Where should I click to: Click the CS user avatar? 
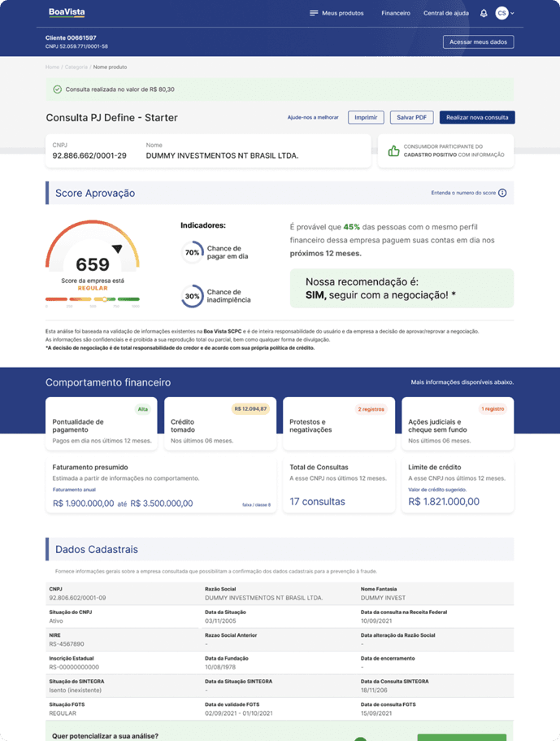click(501, 13)
